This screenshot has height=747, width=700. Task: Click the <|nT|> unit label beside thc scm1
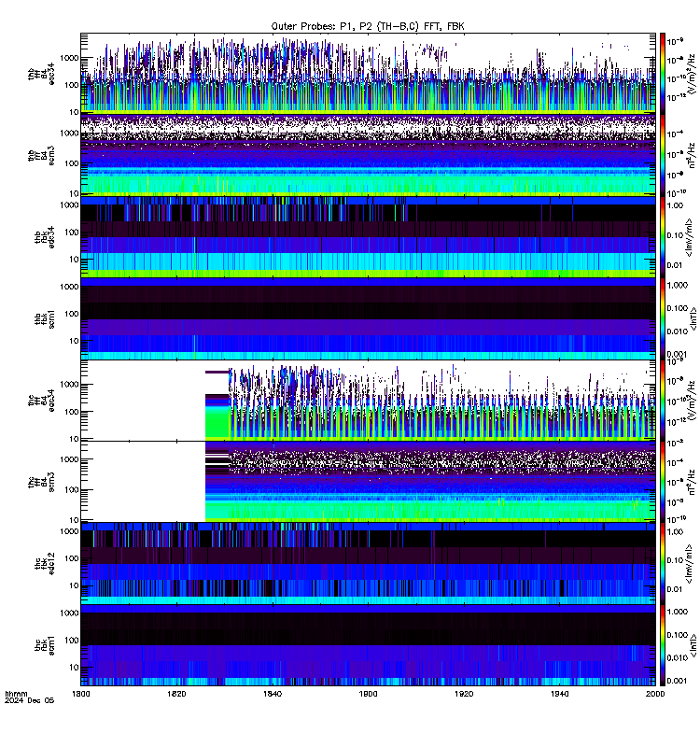pos(693,645)
